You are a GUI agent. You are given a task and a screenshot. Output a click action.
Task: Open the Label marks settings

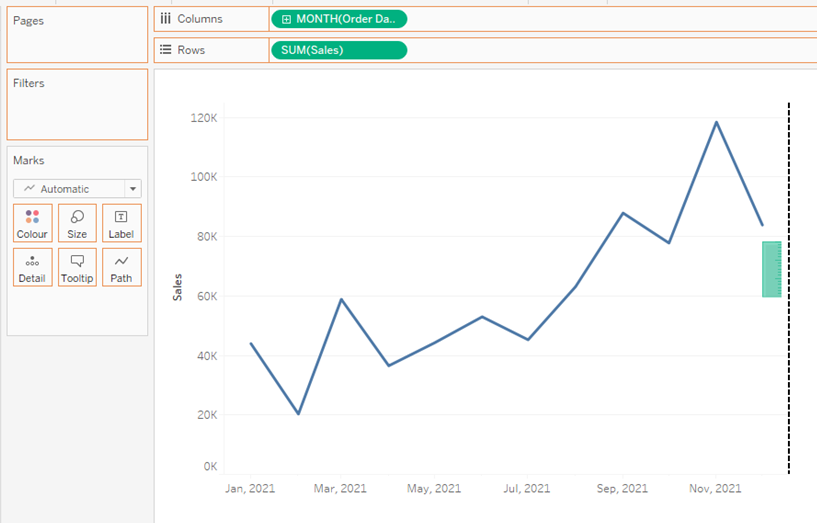click(121, 223)
